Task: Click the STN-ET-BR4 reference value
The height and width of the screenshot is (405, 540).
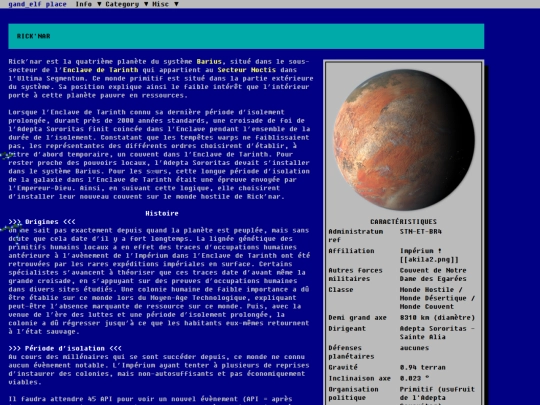Action: [420, 231]
